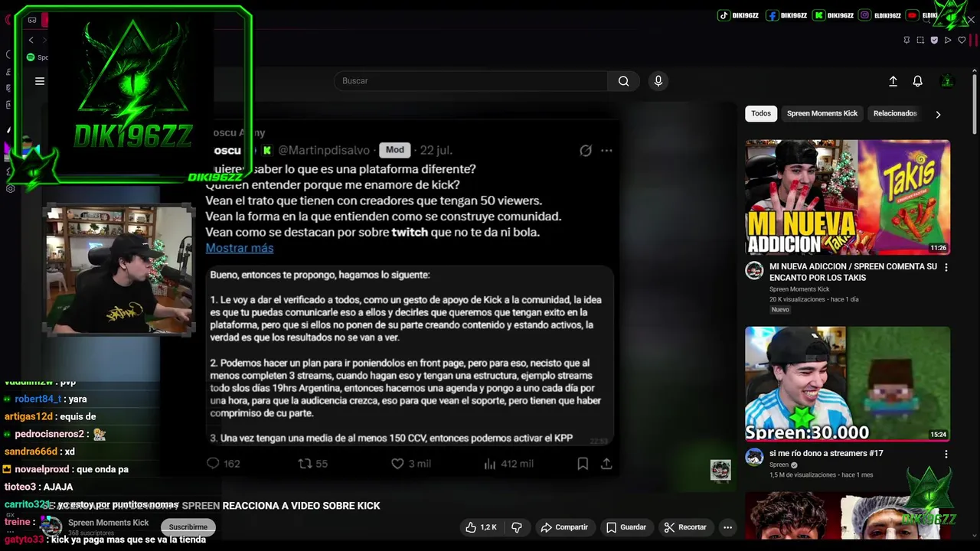
Task: Open the notifications bell
Action: 917,81
